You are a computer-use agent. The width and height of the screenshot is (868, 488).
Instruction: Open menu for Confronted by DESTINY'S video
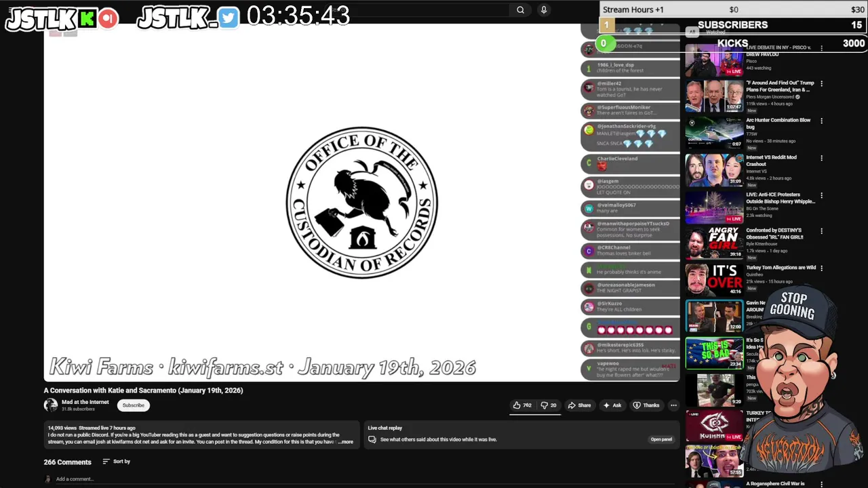pos(821,231)
